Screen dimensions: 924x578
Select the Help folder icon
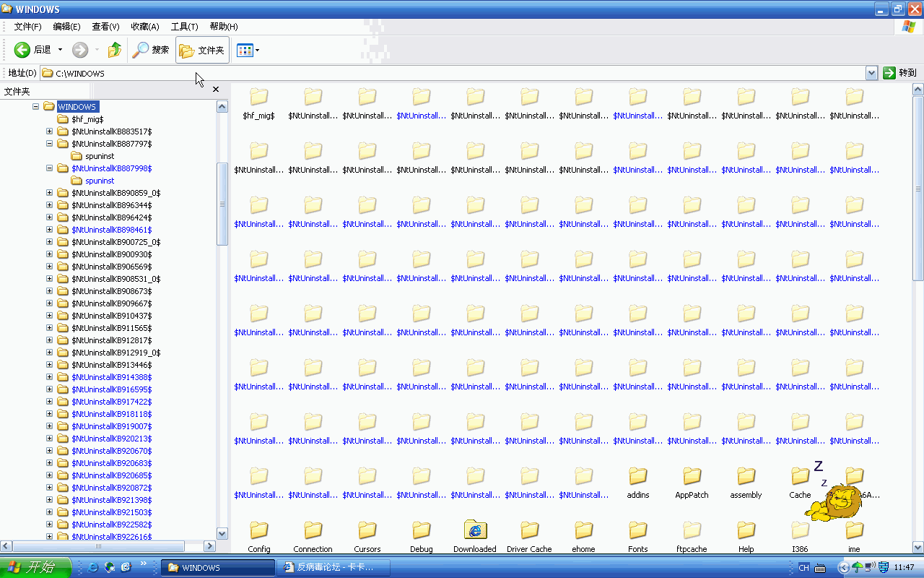point(746,530)
